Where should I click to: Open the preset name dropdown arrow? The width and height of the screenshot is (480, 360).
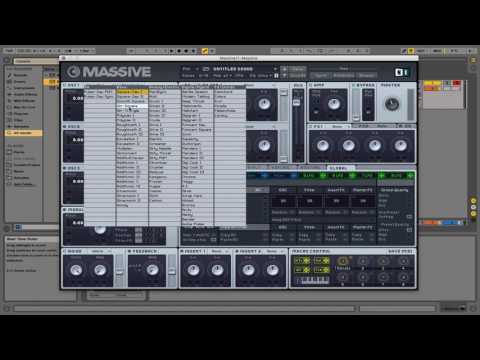coord(275,69)
